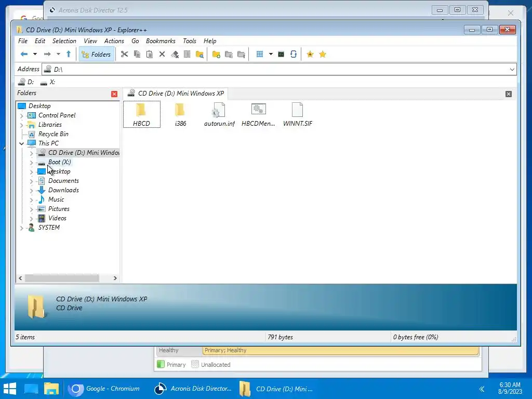Expand the Downloads tree node
The image size is (532, 399).
coord(32,190)
